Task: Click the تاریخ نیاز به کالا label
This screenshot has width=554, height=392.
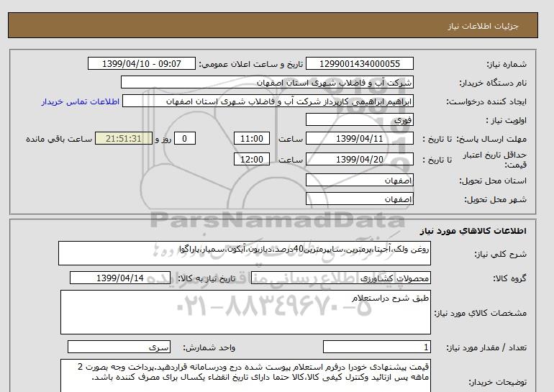Action: point(206,278)
